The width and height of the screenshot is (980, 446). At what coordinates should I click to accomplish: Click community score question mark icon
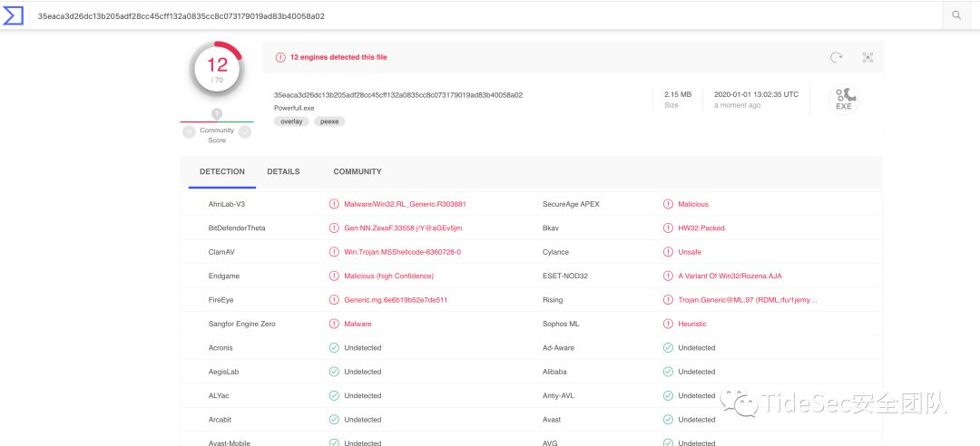pos(217,113)
